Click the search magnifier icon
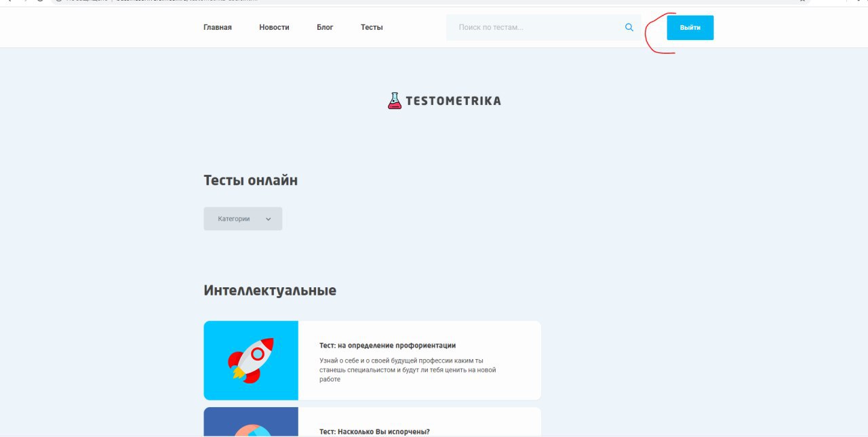This screenshot has width=868, height=437. point(629,28)
